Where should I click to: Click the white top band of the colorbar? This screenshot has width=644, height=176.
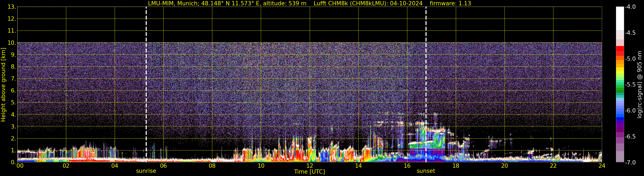tap(620, 19)
